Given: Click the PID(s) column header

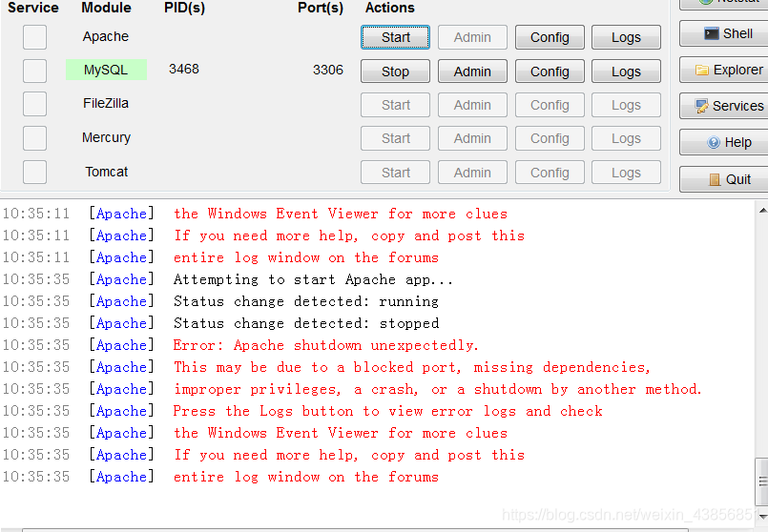Looking at the screenshot, I should pos(185,8).
